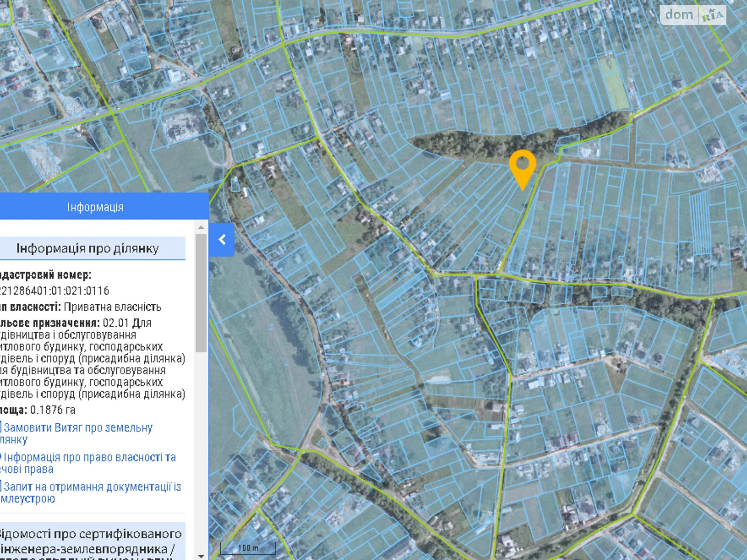Image resolution: width=747 pixels, height=560 pixels.
Task: Collapse the information side panel arrow
Action: coord(222,240)
